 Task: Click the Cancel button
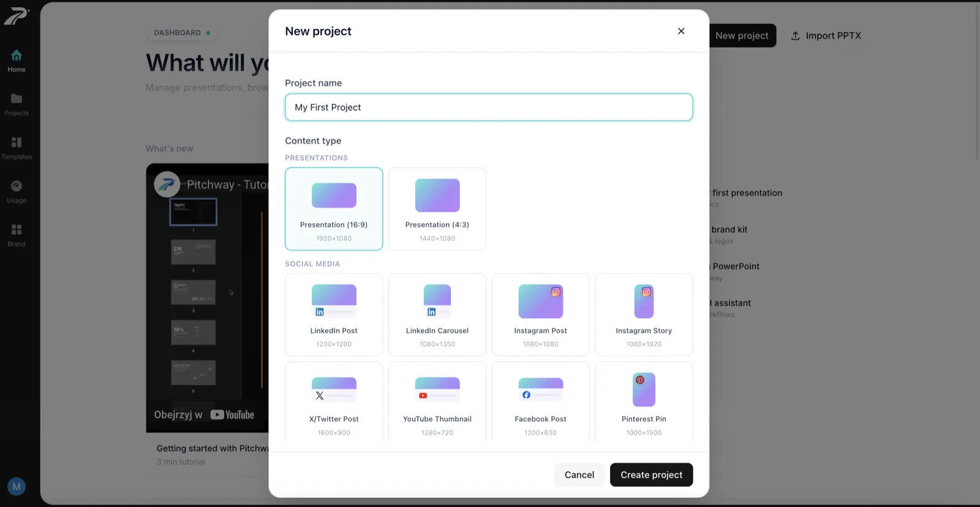click(579, 475)
